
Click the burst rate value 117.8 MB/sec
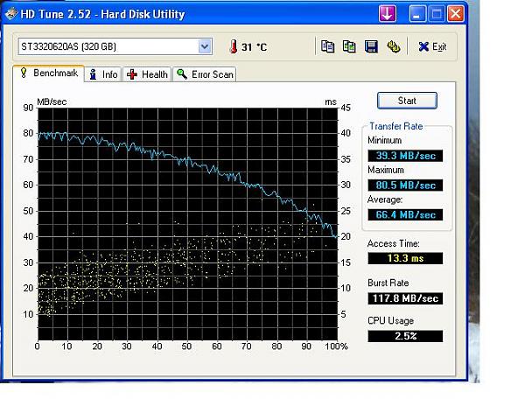tap(405, 298)
